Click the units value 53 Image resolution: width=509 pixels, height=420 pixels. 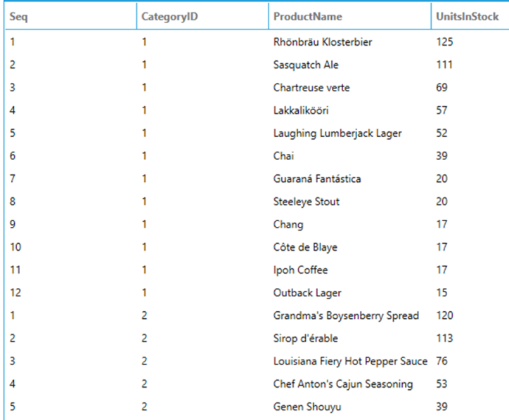[x=442, y=384]
